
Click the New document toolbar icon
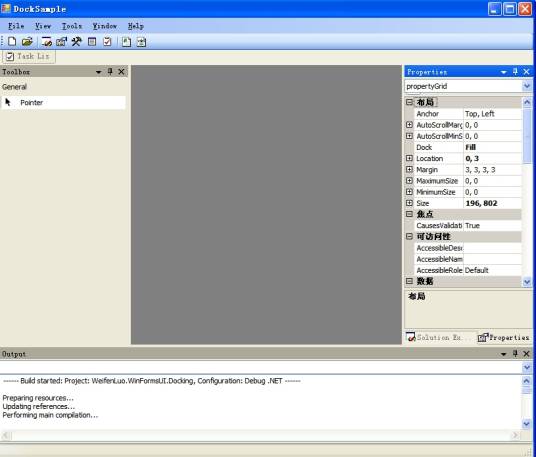12,42
